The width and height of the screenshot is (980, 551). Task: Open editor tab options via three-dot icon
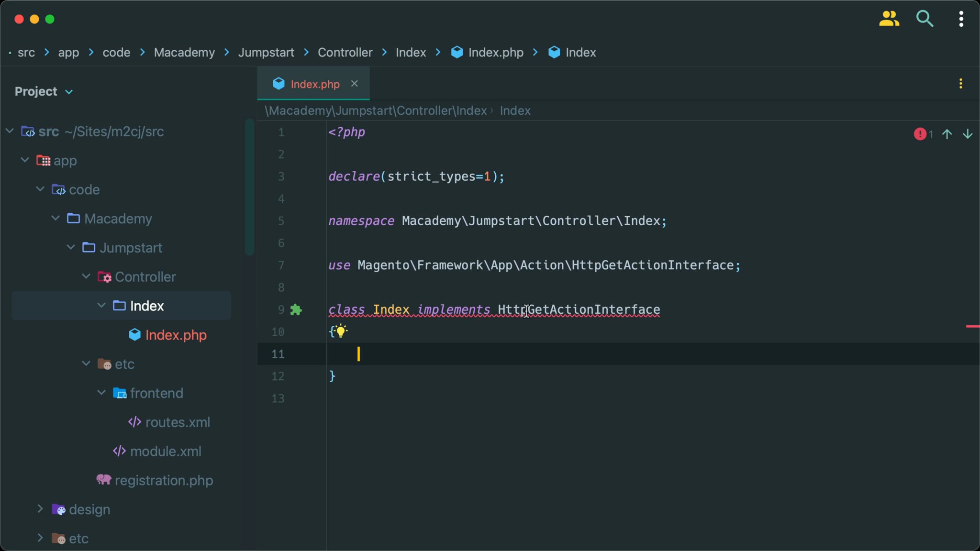click(961, 83)
